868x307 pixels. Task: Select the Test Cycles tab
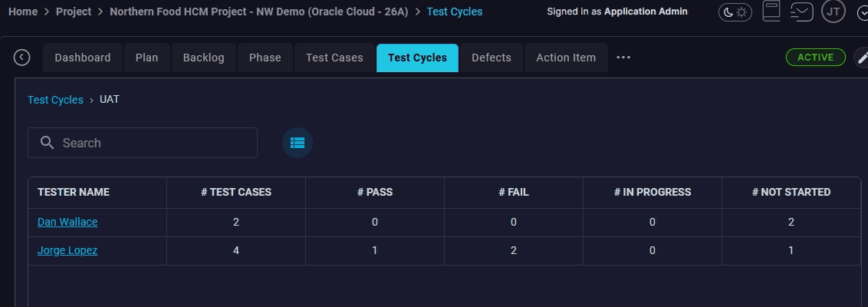point(417,58)
